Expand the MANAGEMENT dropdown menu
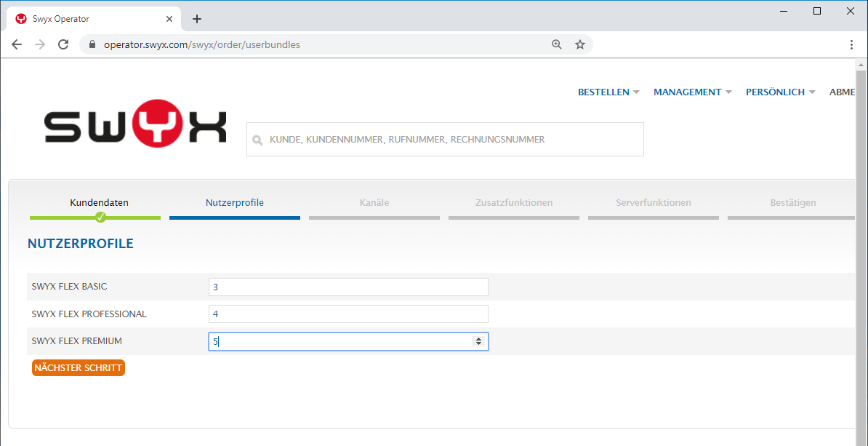The height and width of the screenshot is (446, 868). point(692,92)
